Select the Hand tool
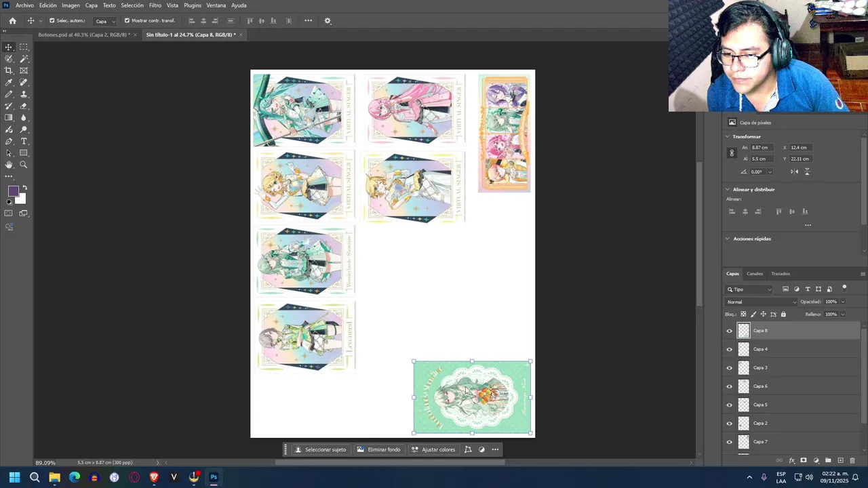868x488 pixels. coord(9,165)
